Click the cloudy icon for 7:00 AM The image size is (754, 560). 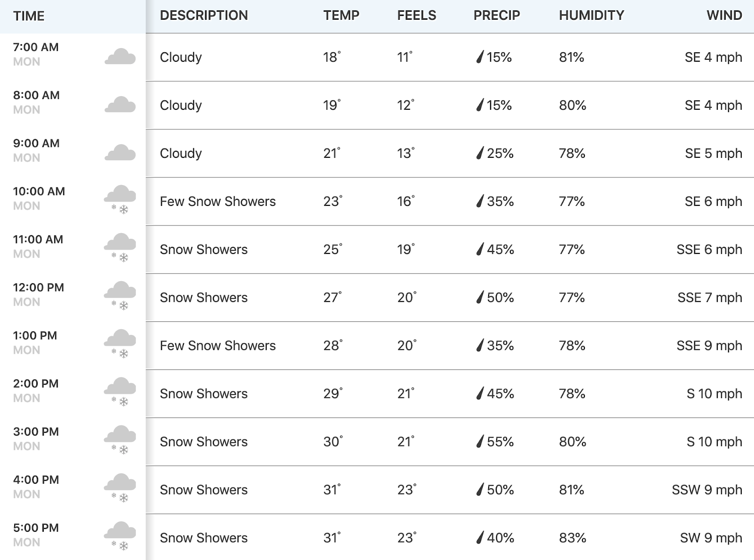[120, 57]
